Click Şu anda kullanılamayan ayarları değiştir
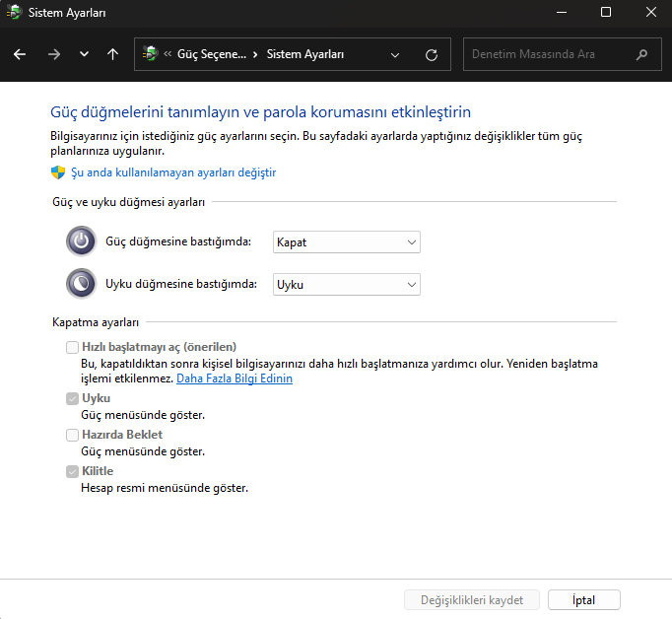This screenshot has height=619, width=672. tap(173, 172)
